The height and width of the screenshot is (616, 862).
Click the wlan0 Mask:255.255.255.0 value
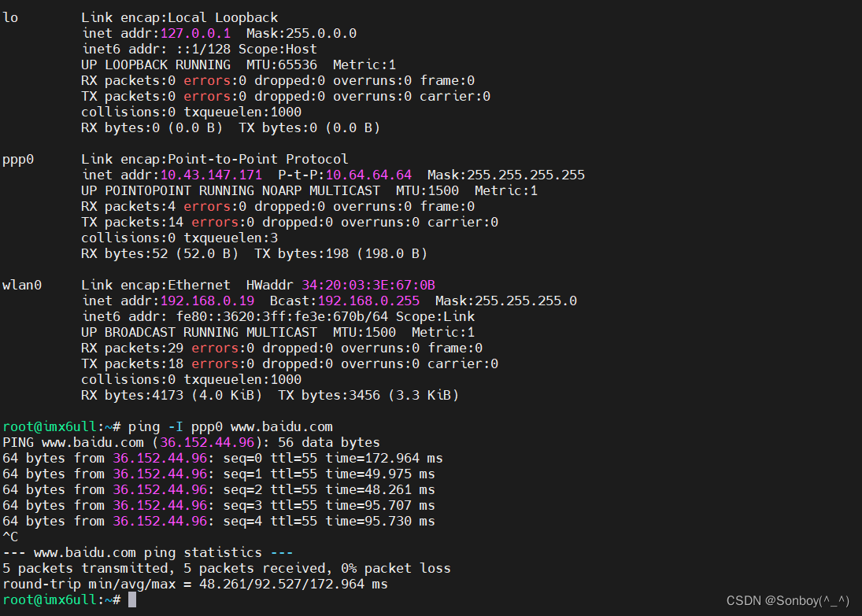[x=505, y=301]
